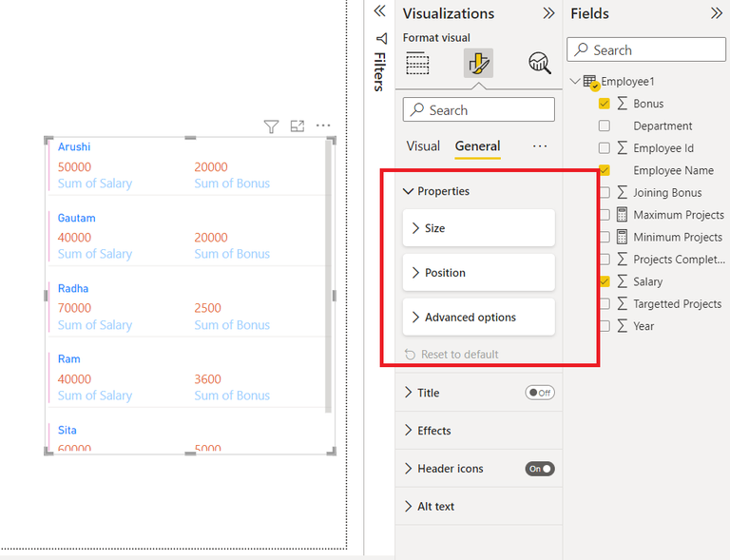Image resolution: width=730 pixels, height=560 pixels.
Task: Collapse the Fields pane with double arrows
Action: [717, 13]
